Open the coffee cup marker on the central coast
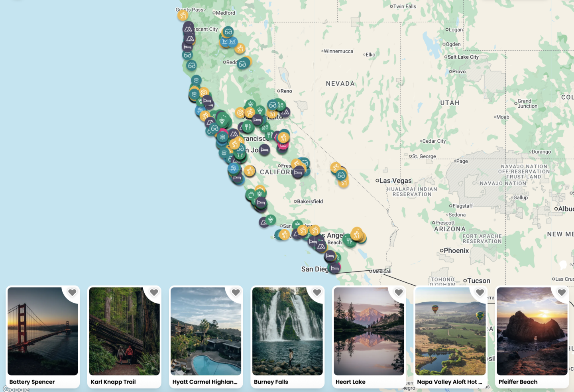The height and width of the screenshot is (392, 574). click(x=251, y=194)
